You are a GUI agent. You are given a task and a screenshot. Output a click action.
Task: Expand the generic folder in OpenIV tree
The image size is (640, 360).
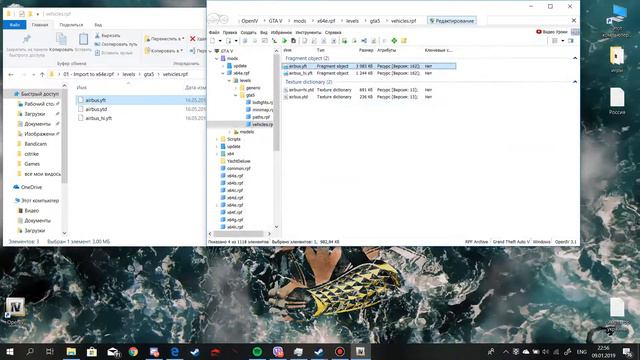236,88
